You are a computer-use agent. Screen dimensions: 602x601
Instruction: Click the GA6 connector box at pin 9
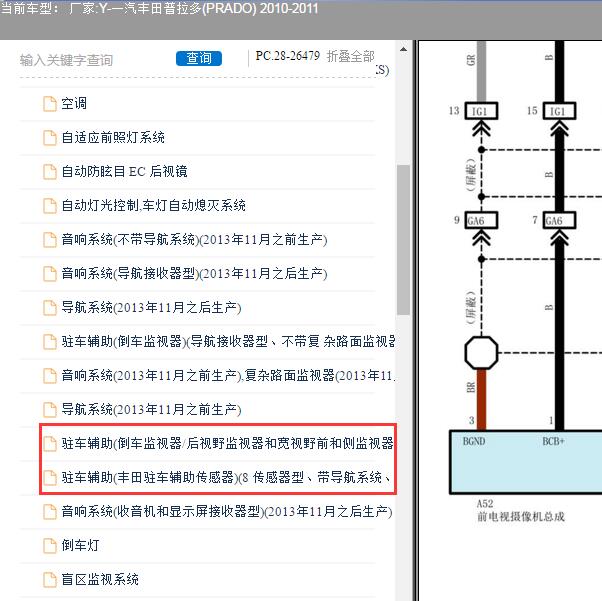[x=481, y=220]
